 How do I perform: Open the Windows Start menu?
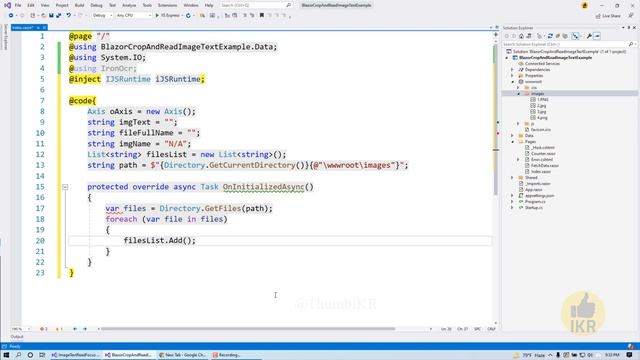click(6, 355)
